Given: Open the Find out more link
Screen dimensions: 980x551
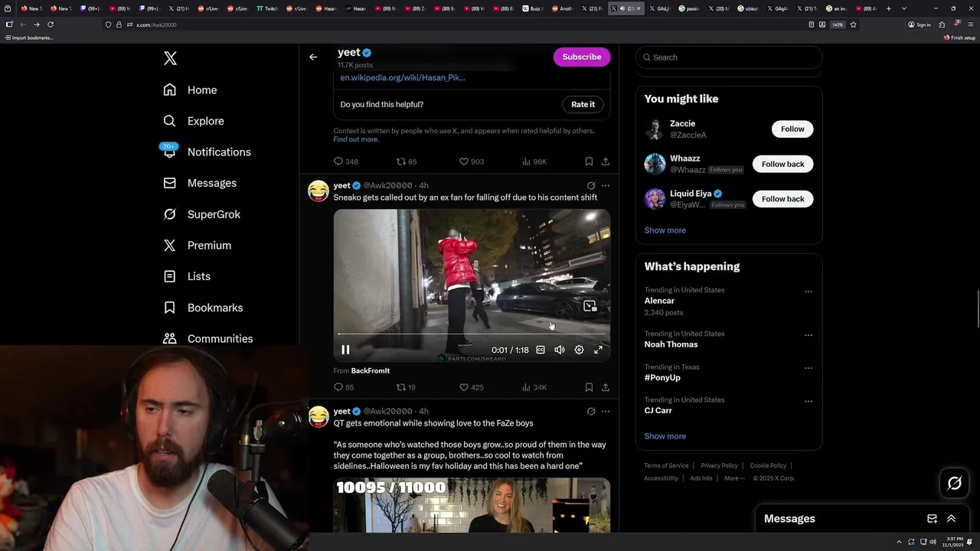Looking at the screenshot, I should (355, 139).
